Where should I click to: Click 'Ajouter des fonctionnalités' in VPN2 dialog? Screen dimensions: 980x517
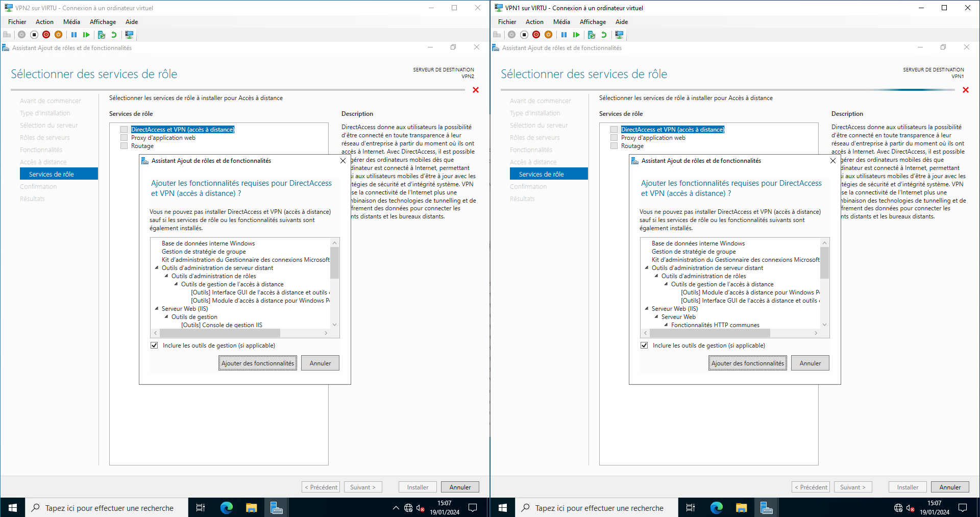tap(257, 363)
